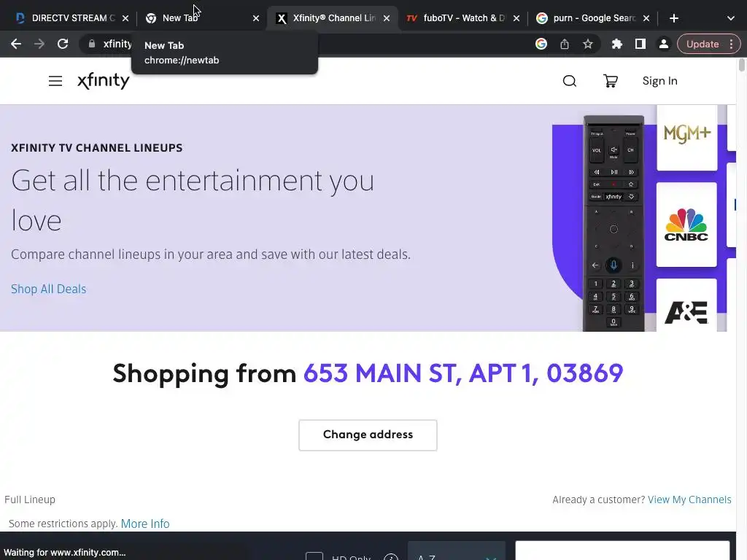The width and height of the screenshot is (747, 560).
Task: Open the Chrome profile menu
Action: coord(664,44)
